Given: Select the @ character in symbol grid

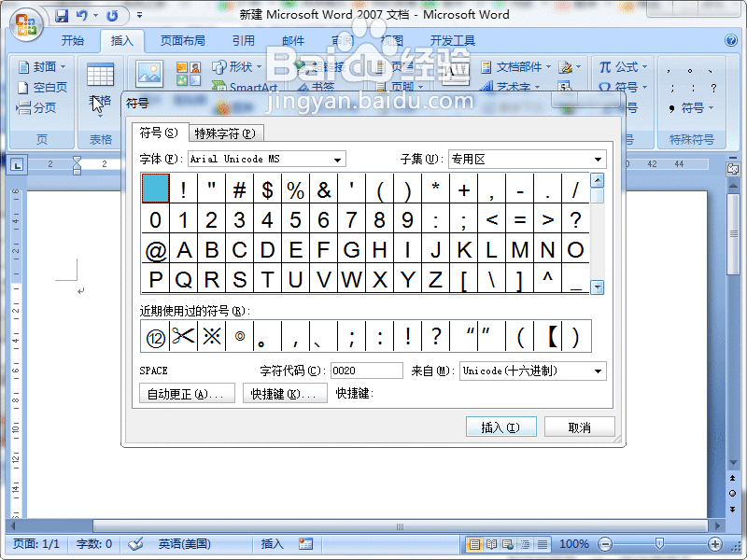Looking at the screenshot, I should pyautogui.click(x=155, y=249).
